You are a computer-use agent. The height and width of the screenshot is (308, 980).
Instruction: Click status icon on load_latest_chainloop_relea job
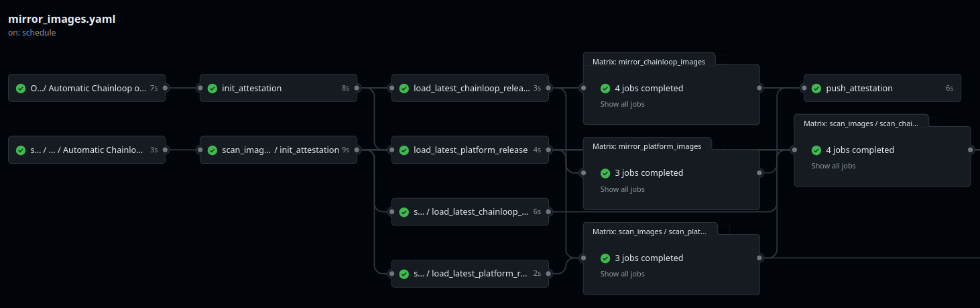404,88
